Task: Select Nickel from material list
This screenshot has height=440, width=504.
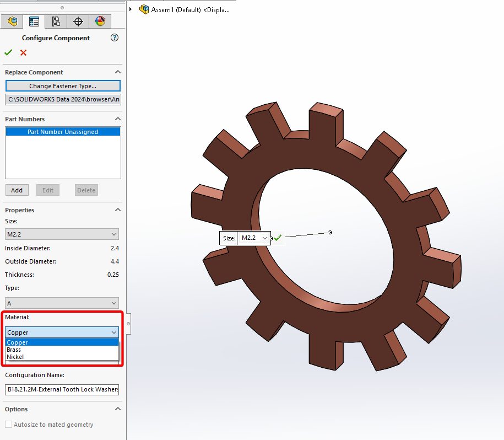Action: (62, 357)
